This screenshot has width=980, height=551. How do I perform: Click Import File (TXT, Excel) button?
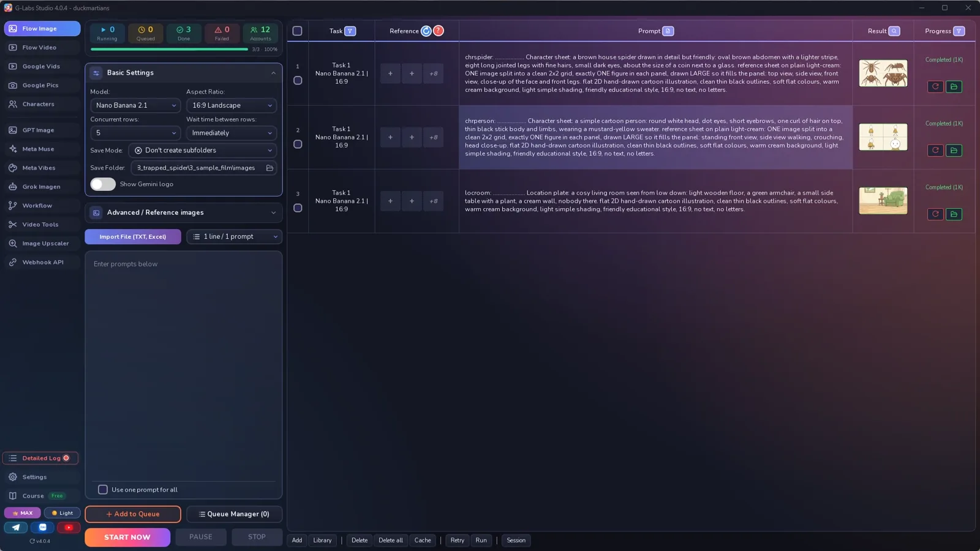[x=133, y=237]
